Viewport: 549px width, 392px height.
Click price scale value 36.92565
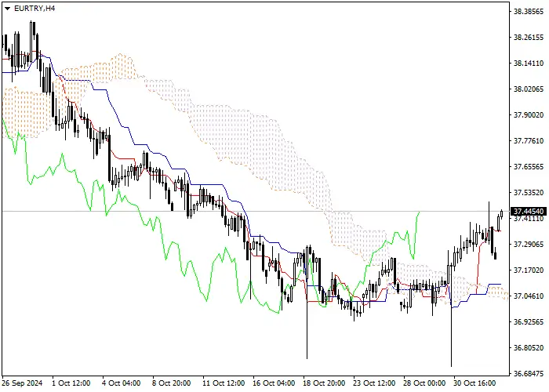[x=529, y=321]
